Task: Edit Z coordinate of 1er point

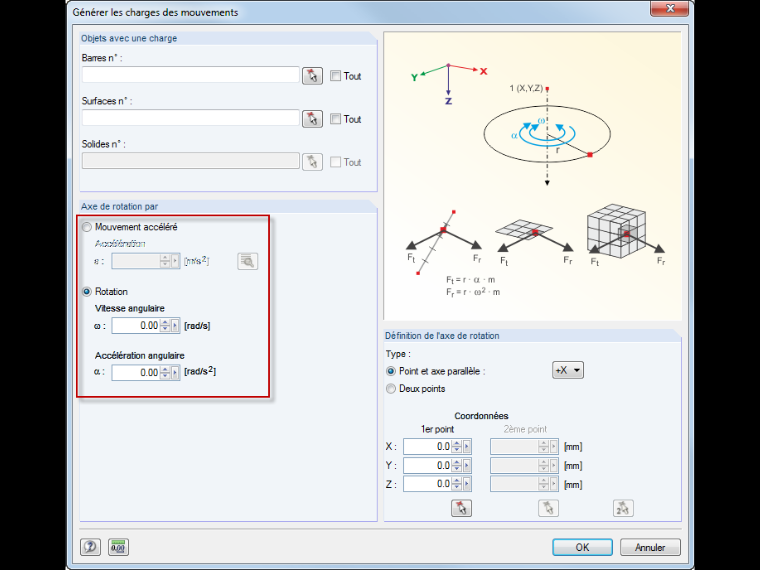Action: pyautogui.click(x=428, y=484)
